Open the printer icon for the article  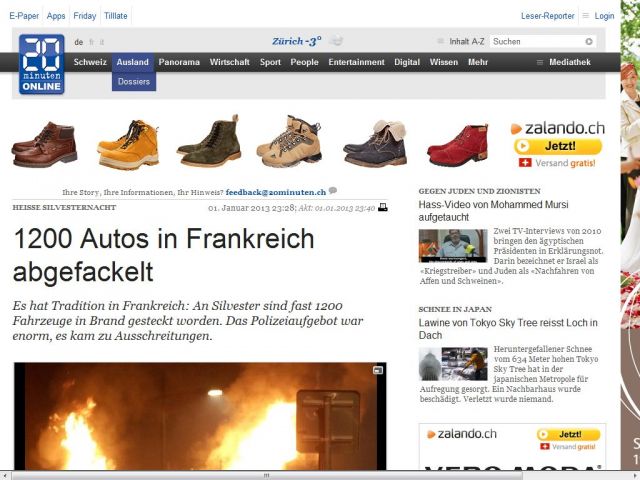[383, 207]
